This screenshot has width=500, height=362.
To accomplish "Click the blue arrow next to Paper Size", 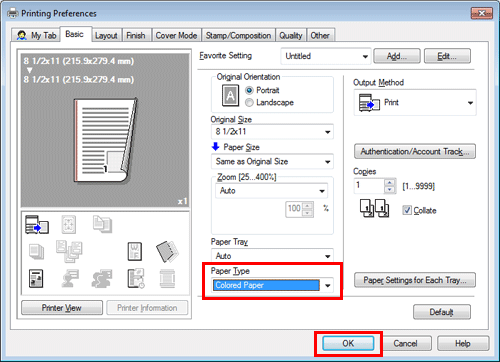I will [x=215, y=146].
